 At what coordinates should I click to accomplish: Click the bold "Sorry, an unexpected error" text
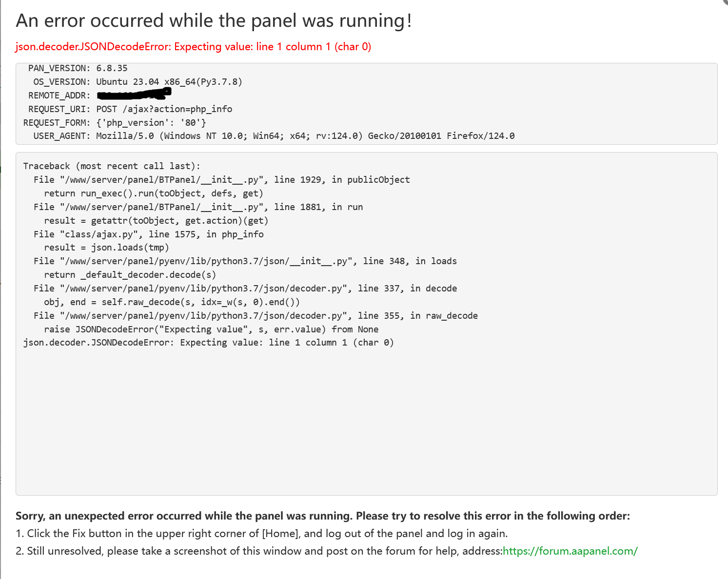pyautogui.click(x=322, y=516)
